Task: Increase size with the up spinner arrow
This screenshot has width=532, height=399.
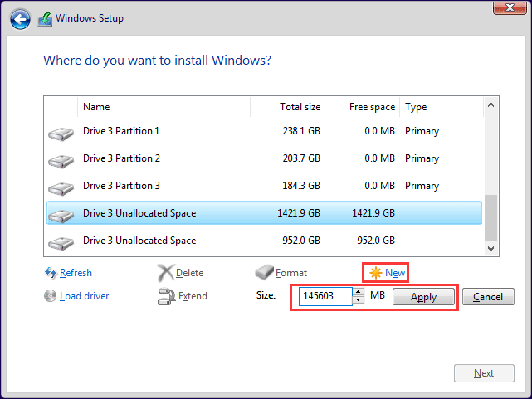Action: click(x=359, y=291)
